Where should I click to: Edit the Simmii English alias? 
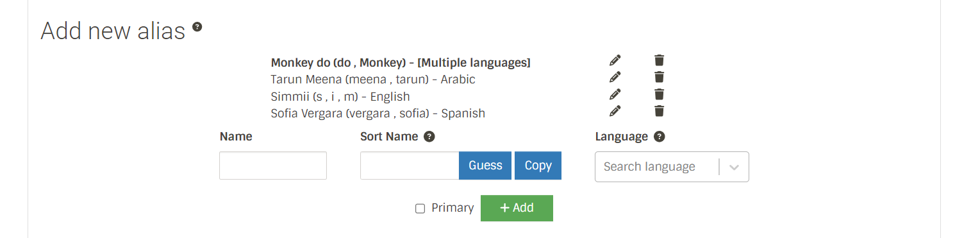pyautogui.click(x=615, y=94)
